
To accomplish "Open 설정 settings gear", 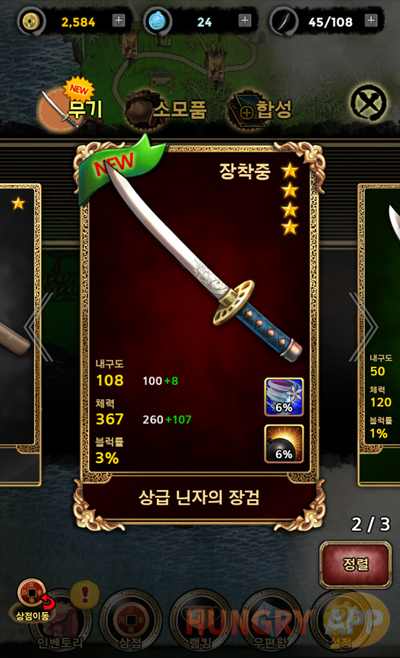I will [341, 622].
